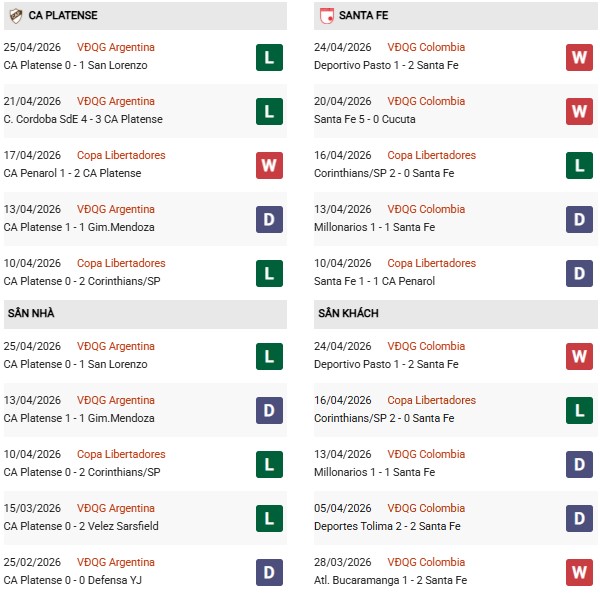Click the W badge for Santa Fe 5-0 Cucuta
The image size is (600, 594).
pyautogui.click(x=580, y=111)
